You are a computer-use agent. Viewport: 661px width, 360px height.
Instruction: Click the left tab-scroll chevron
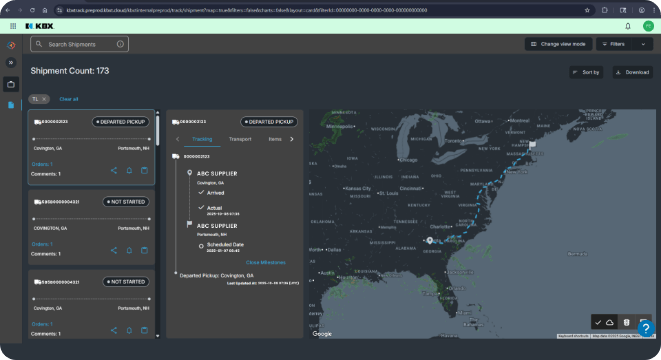(177, 139)
